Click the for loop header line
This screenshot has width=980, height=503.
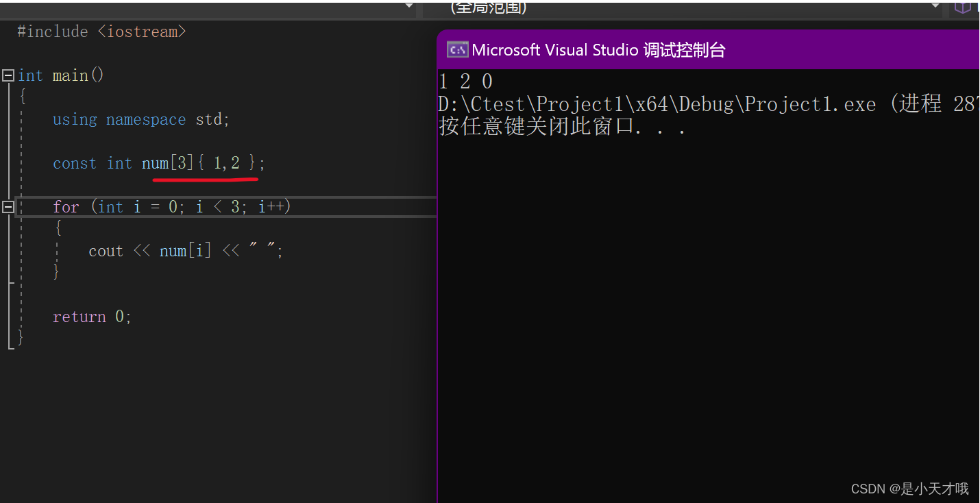172,207
